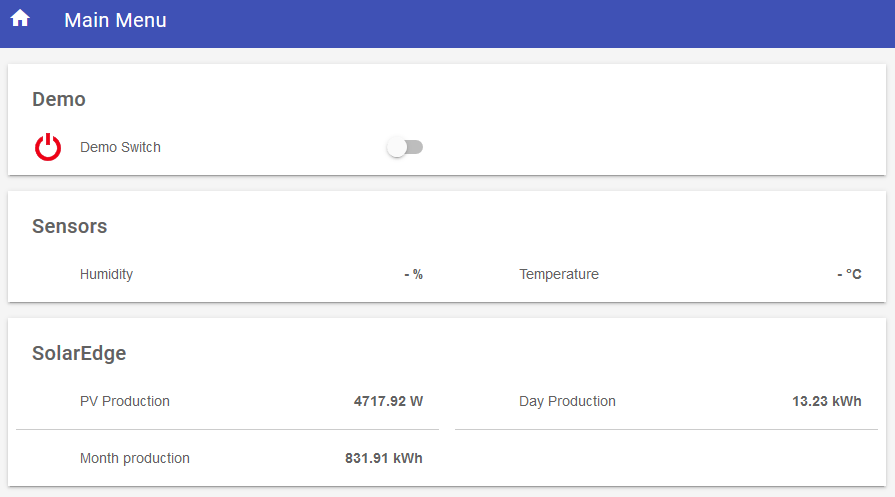Open the Humidity sensor row
This screenshot has width=895, height=497.
coord(227,274)
